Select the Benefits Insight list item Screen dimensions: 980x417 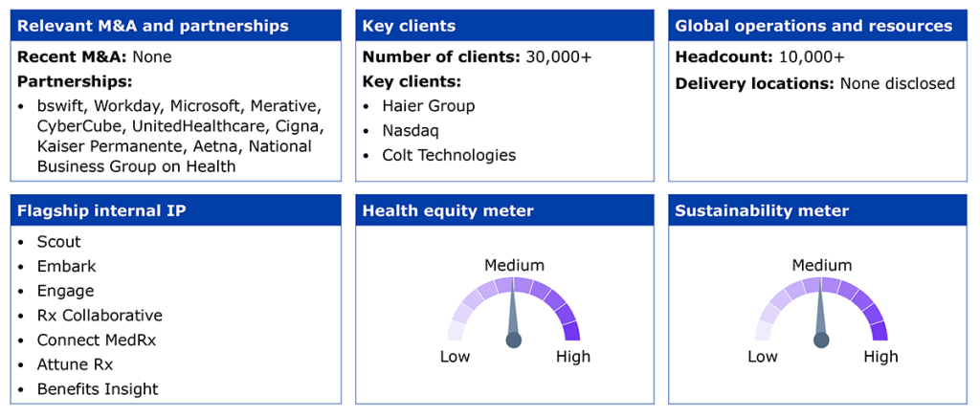[98, 389]
